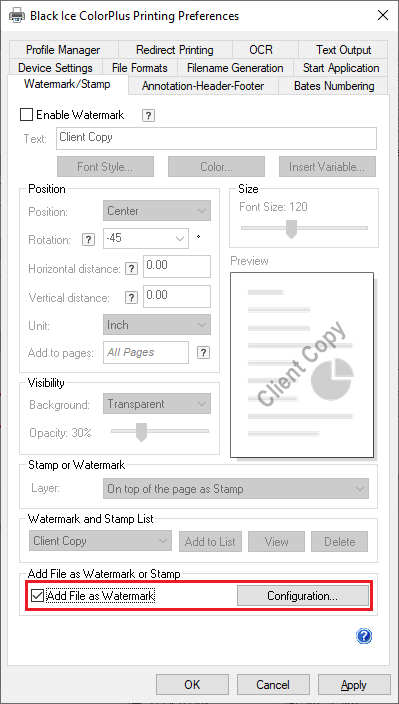Click the watermark Text input field
The height and width of the screenshot is (704, 399).
(x=216, y=138)
